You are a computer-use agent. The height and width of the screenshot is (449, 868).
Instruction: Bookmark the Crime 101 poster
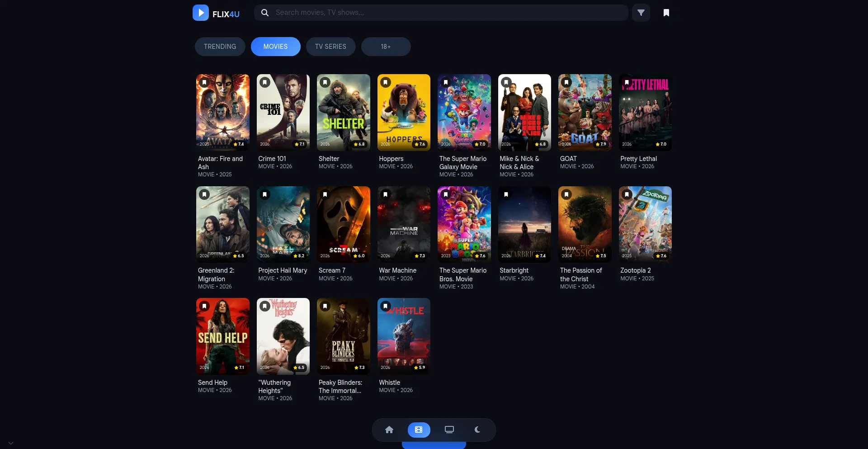[x=265, y=82]
